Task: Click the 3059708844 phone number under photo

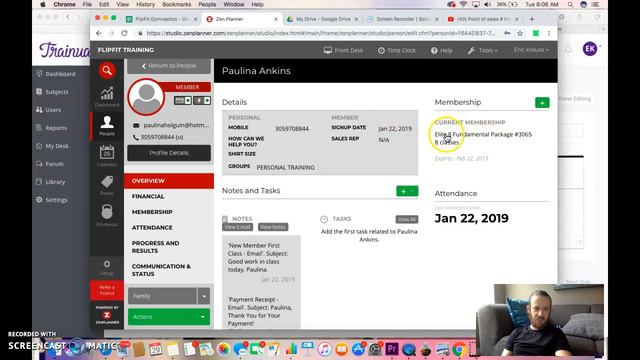Action: coord(162,137)
